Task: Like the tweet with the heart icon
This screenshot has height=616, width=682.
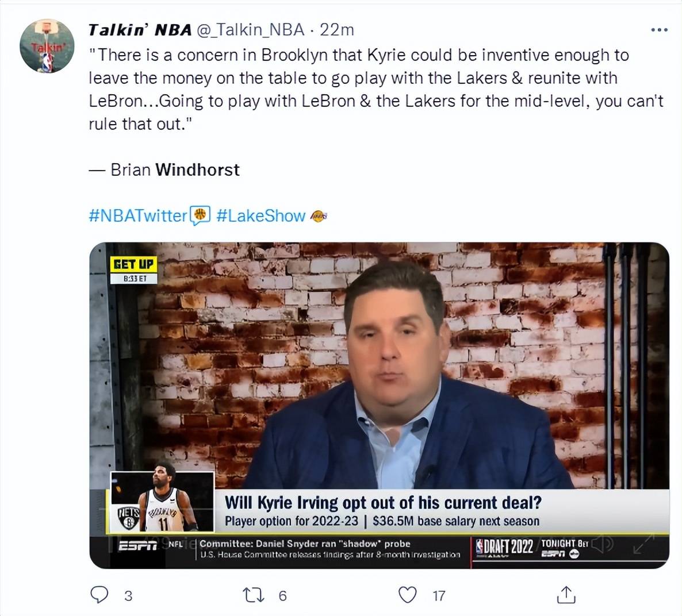Action: click(408, 595)
